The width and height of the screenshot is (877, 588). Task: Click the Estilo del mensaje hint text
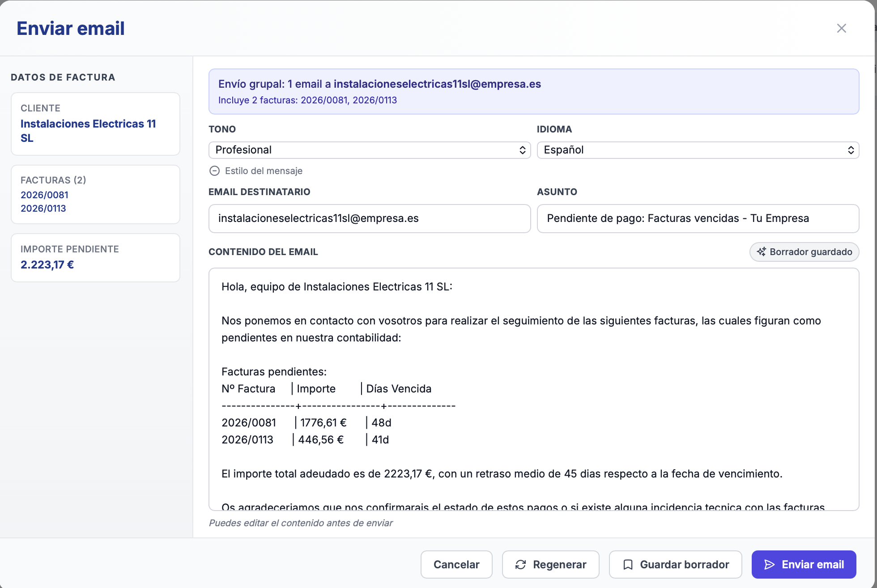point(264,171)
